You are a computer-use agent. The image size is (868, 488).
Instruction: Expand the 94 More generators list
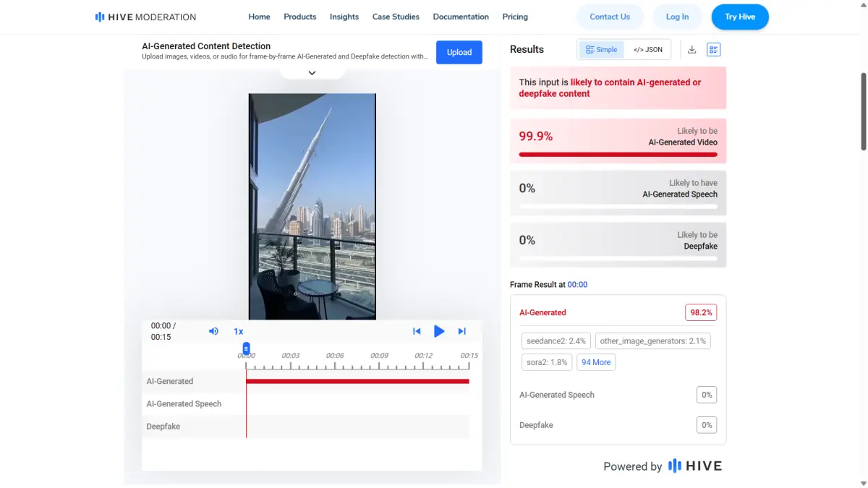[596, 362]
